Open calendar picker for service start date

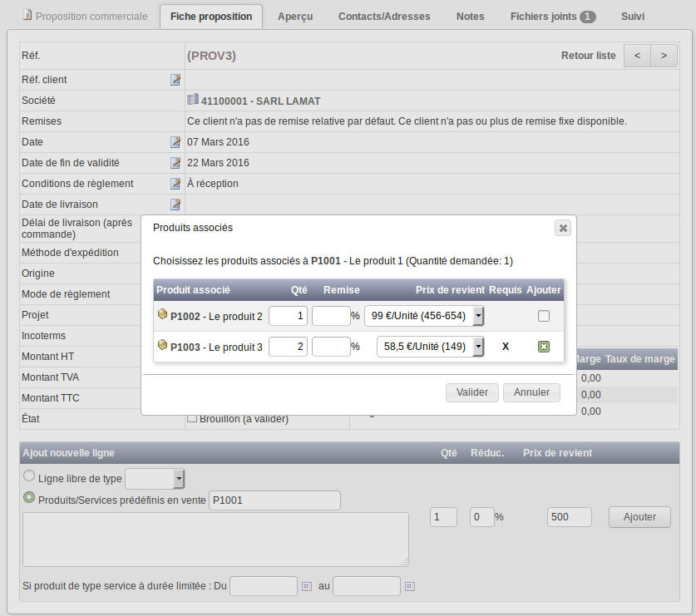click(307, 586)
